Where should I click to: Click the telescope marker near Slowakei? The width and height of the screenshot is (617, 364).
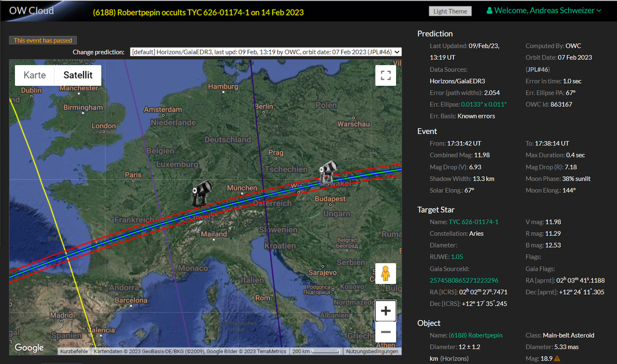(x=327, y=173)
